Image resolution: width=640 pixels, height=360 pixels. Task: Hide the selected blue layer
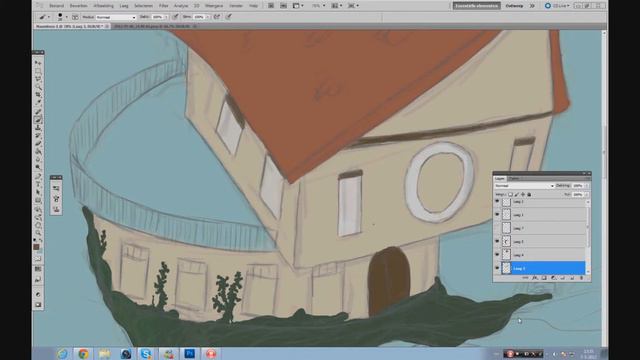pyautogui.click(x=497, y=268)
